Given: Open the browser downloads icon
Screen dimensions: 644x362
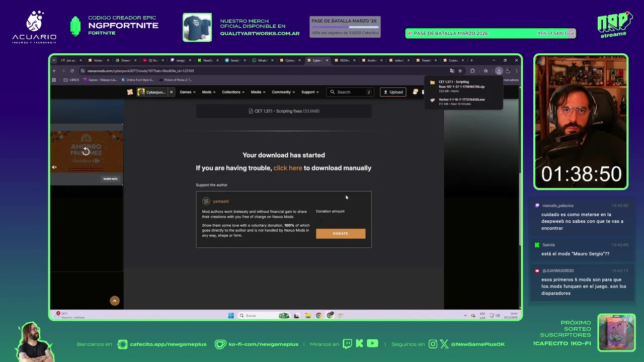Looking at the screenshot, I should pyautogui.click(x=499, y=71).
